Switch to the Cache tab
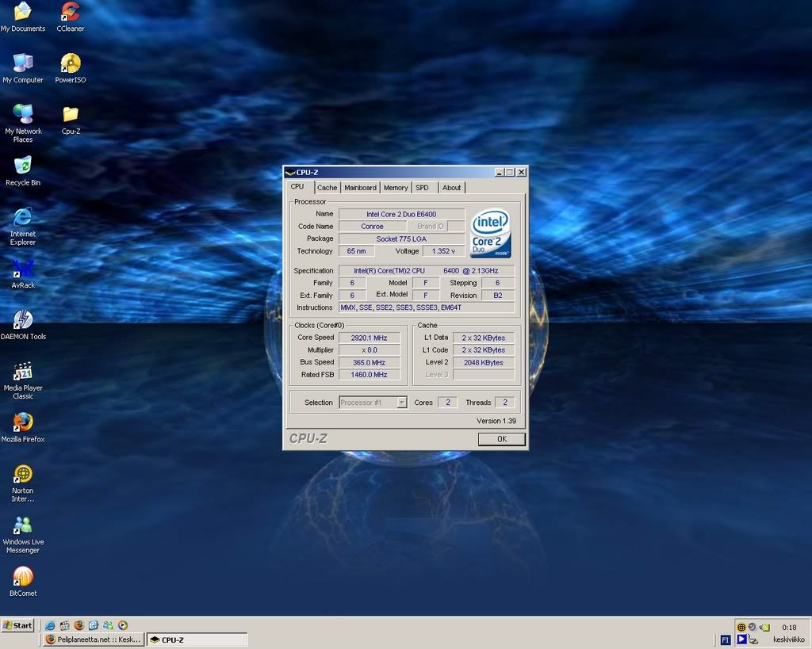This screenshot has height=649, width=812. 327,188
